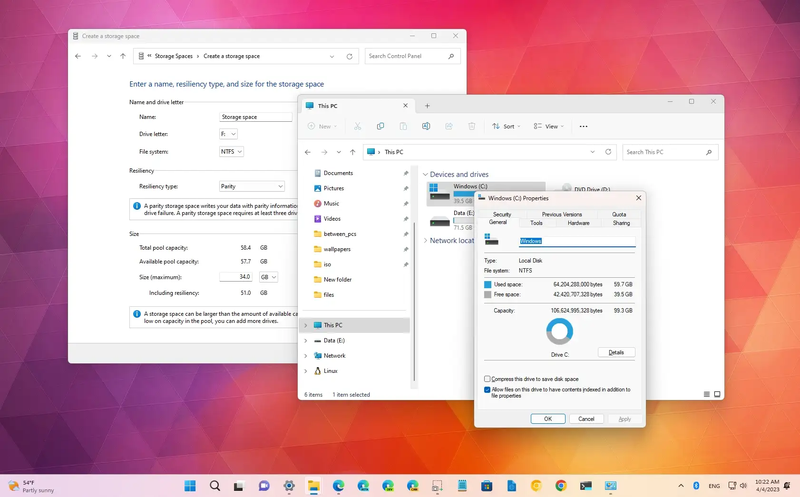Viewport: 800px width, 497px height.
Task: Click the Delete trash icon in File Explorer
Action: (x=472, y=126)
